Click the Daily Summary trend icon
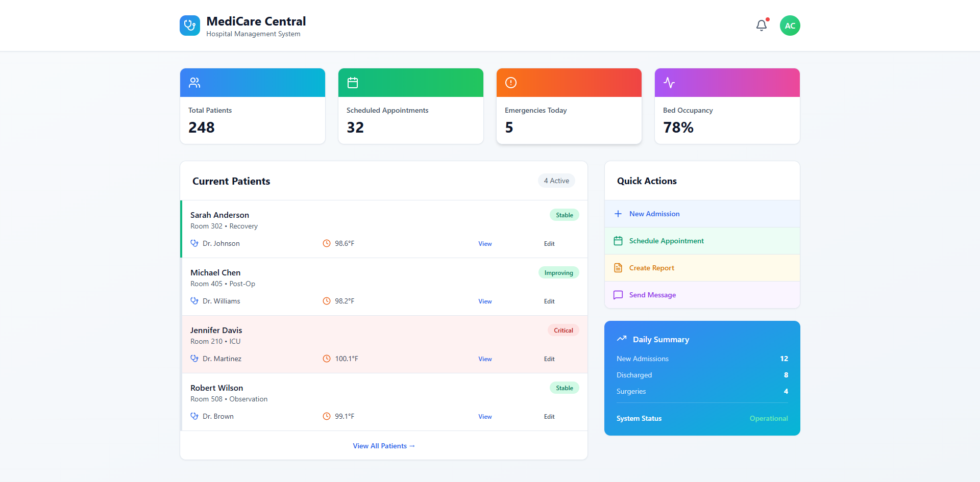The height and width of the screenshot is (482, 980). [622, 339]
